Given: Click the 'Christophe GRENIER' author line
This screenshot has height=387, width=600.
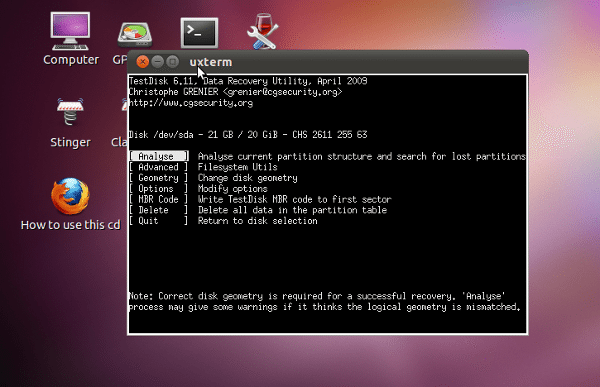Looking at the screenshot, I should tap(235, 92).
